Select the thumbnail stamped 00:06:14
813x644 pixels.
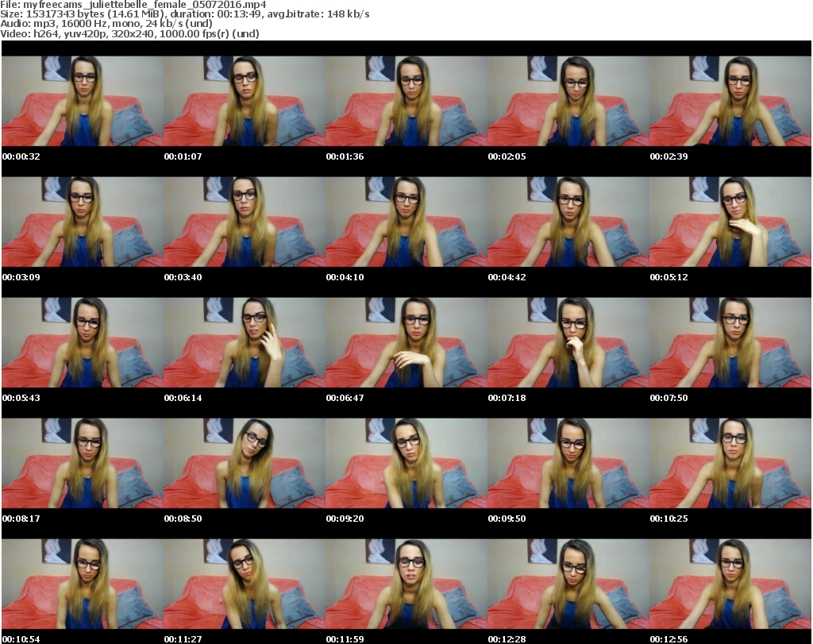tap(245, 343)
